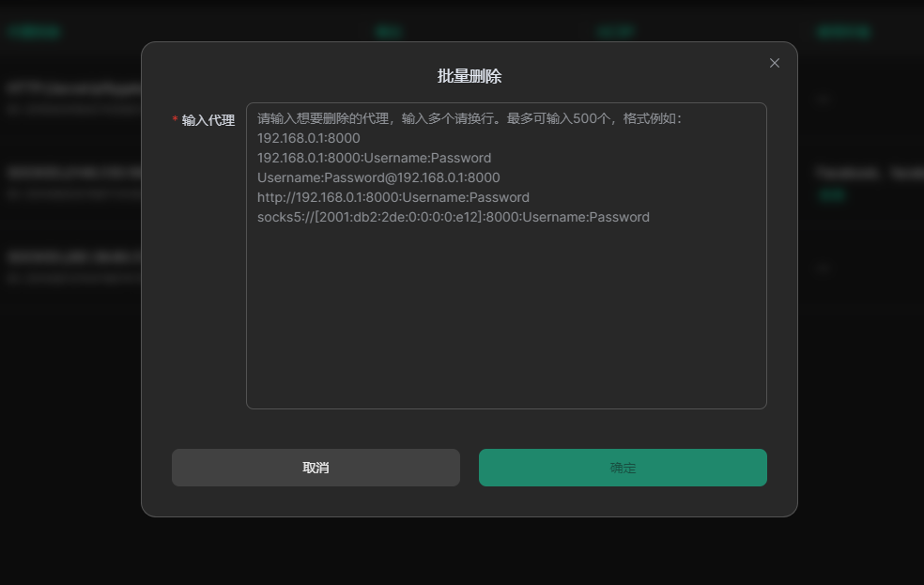Image resolution: width=924 pixels, height=585 pixels.
Task: Click blurred green tag under Facebook text
Action: (831, 194)
